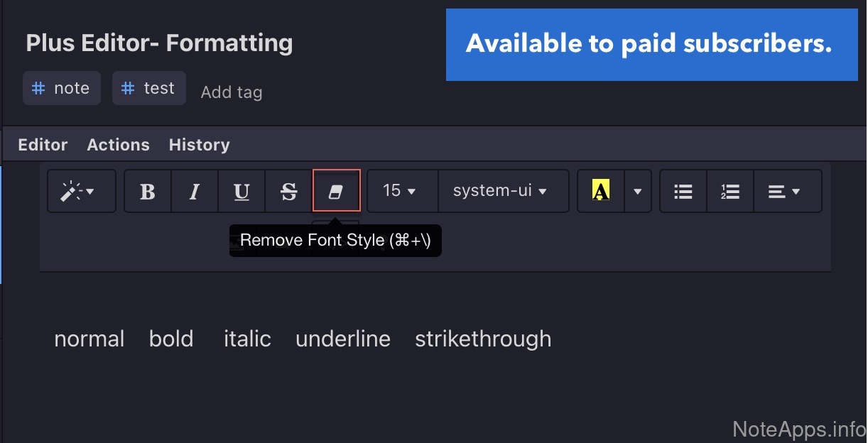Expand the system-ui font family dropdown
The image size is (868, 443).
[502, 191]
